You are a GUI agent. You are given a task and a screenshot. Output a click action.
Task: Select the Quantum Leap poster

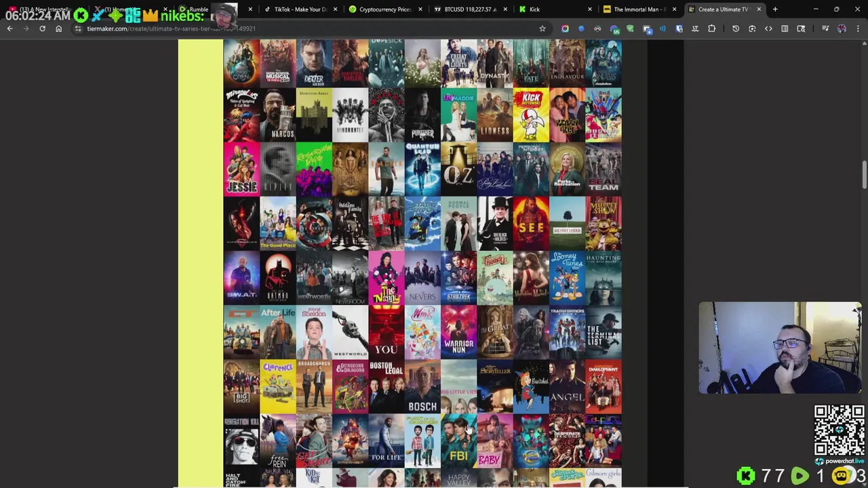pos(422,169)
